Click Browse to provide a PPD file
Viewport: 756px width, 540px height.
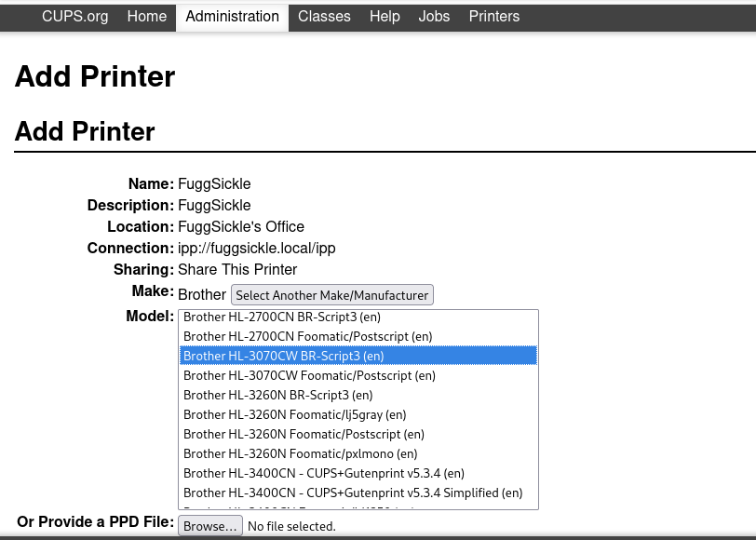210,526
